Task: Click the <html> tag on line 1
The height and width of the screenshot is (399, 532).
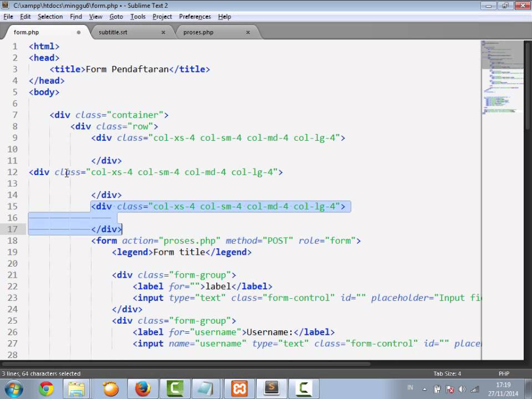Action: (44, 46)
